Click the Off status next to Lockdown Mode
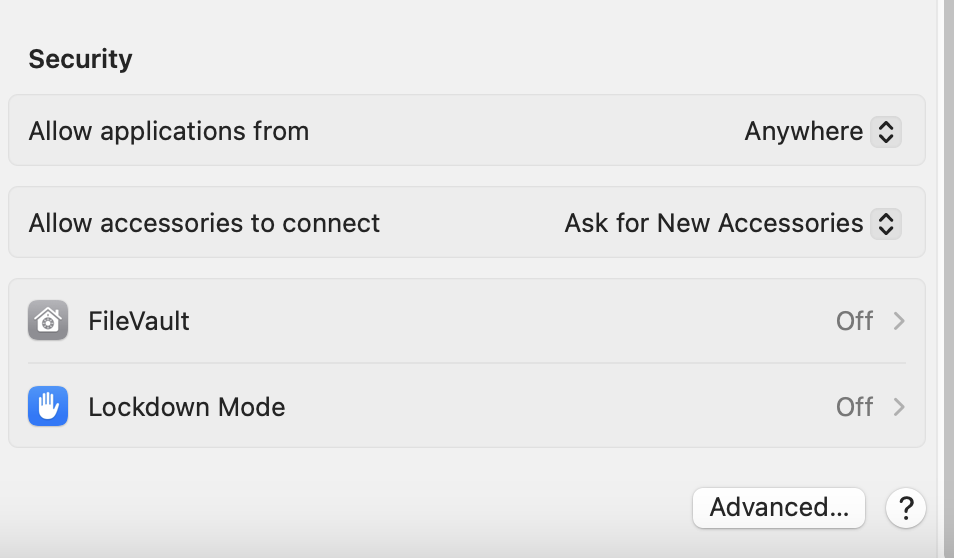 [854, 407]
